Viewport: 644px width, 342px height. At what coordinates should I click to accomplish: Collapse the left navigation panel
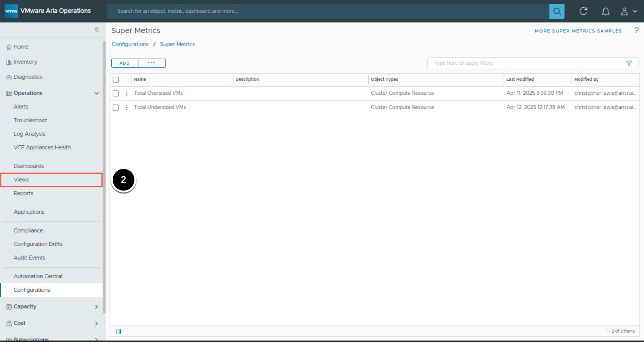97,29
